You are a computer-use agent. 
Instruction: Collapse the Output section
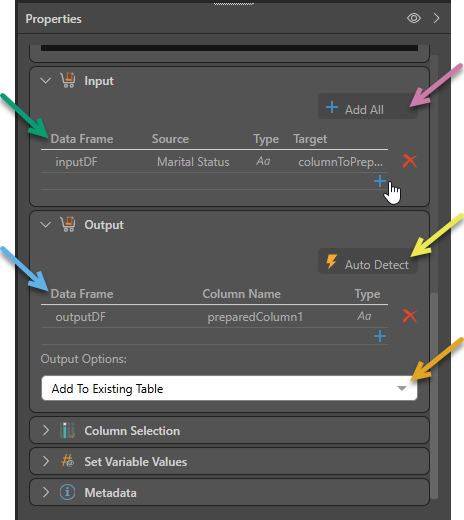46,225
